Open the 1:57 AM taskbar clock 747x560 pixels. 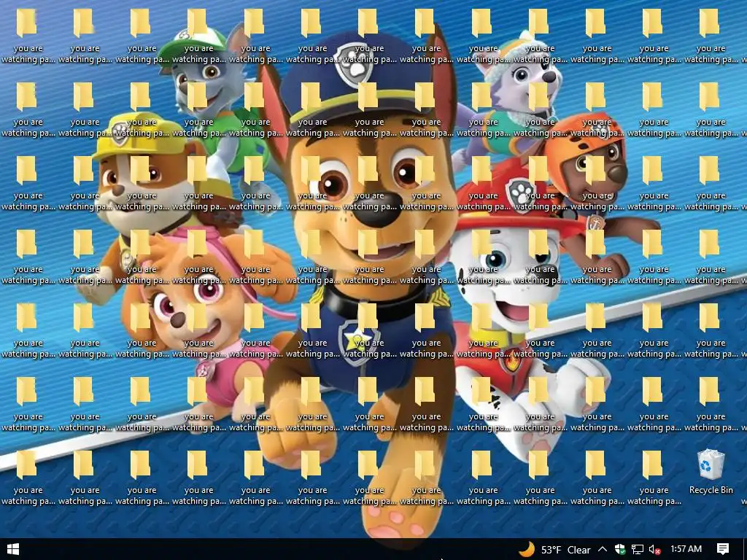point(686,549)
